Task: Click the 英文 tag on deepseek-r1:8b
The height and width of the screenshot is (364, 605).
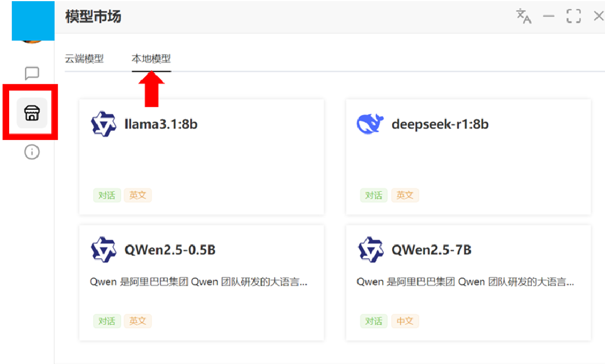Action: [x=405, y=195]
